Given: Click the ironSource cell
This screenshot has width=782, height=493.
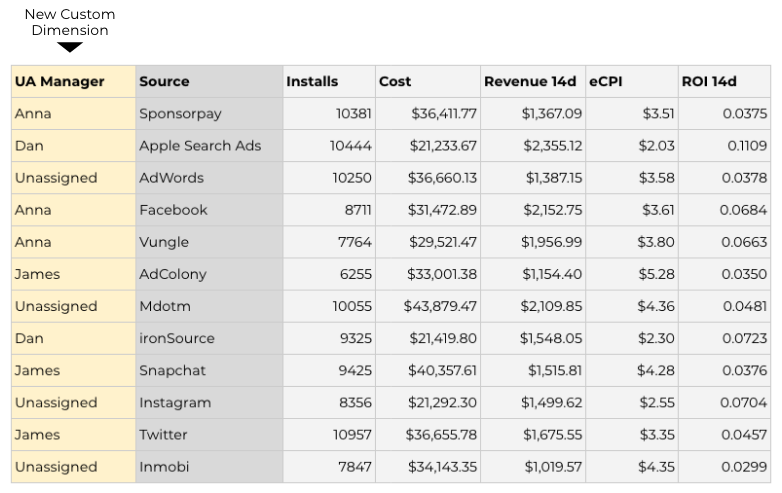Looking at the screenshot, I should point(176,338).
